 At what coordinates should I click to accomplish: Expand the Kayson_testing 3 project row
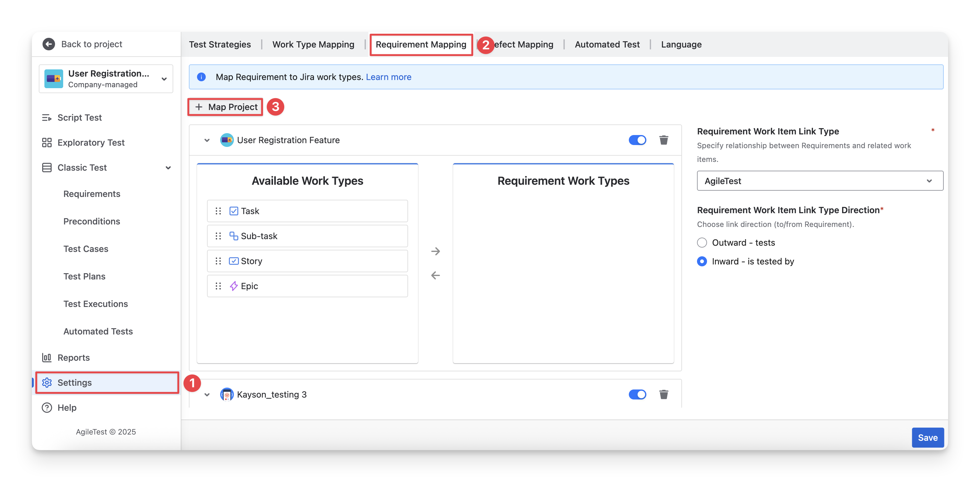[207, 394]
